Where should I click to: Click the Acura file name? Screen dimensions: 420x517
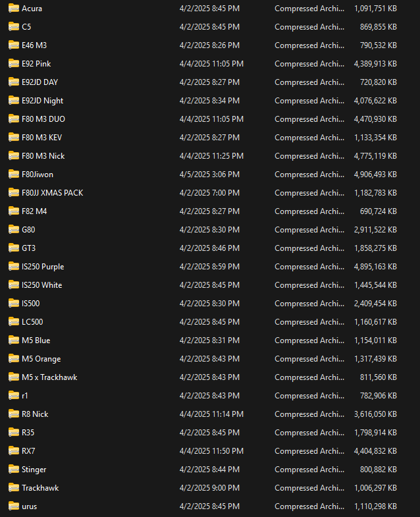[x=32, y=9]
